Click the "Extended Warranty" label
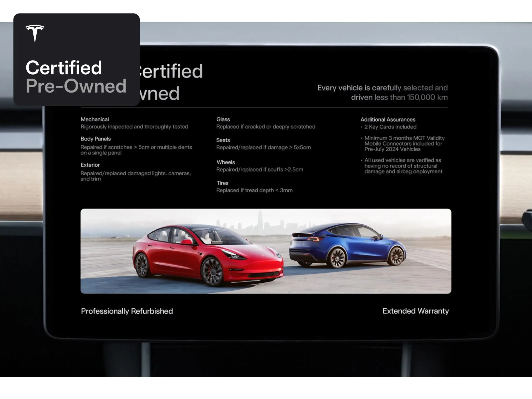This screenshot has width=532, height=399. point(416,311)
